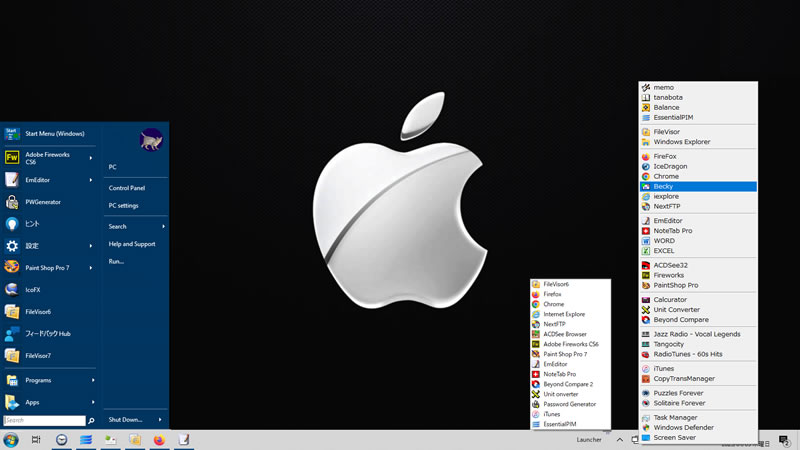Click the start menu Search input field
The width and height of the screenshot is (800, 450).
tap(44, 420)
